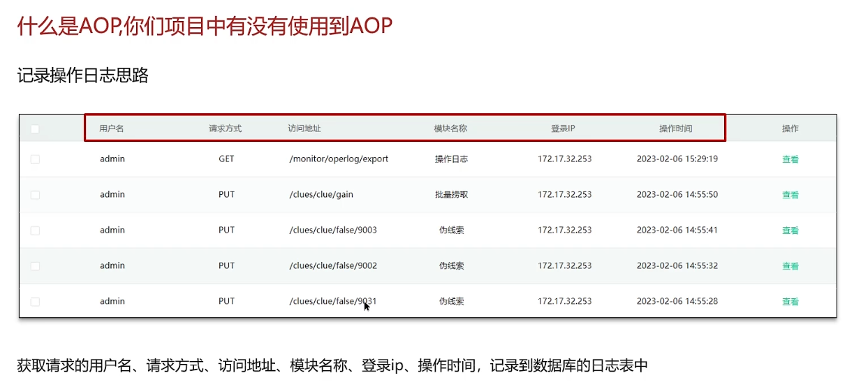Check the box for /monitor/operlog/export row

click(35, 159)
